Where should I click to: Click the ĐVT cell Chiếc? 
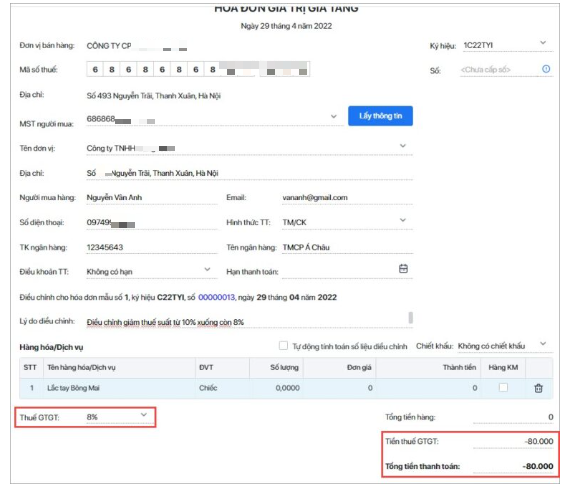coord(222,388)
